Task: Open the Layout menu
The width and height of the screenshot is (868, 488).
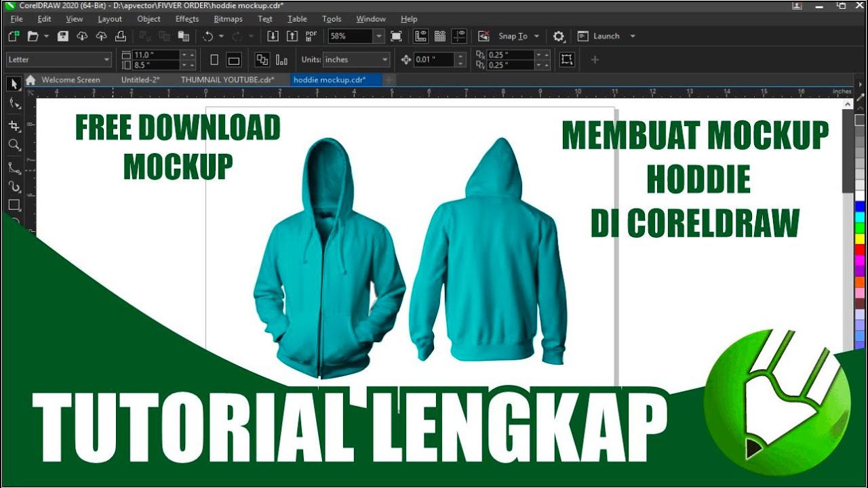Action: click(110, 19)
